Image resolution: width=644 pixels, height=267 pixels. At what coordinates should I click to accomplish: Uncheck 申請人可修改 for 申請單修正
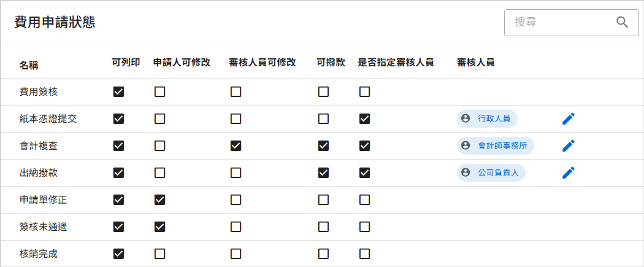(x=159, y=200)
